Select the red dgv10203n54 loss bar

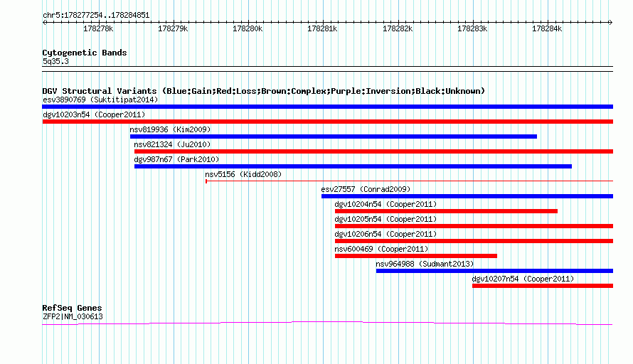(327, 122)
